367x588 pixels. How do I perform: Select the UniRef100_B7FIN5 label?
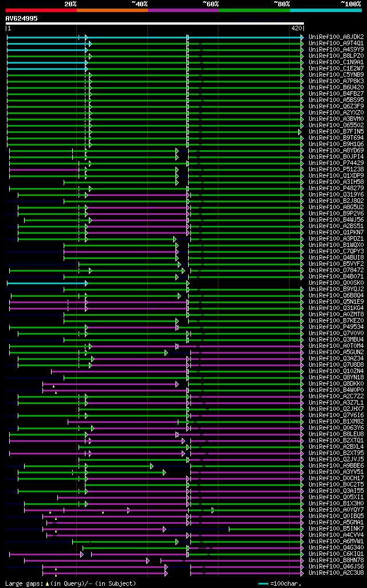336,132
